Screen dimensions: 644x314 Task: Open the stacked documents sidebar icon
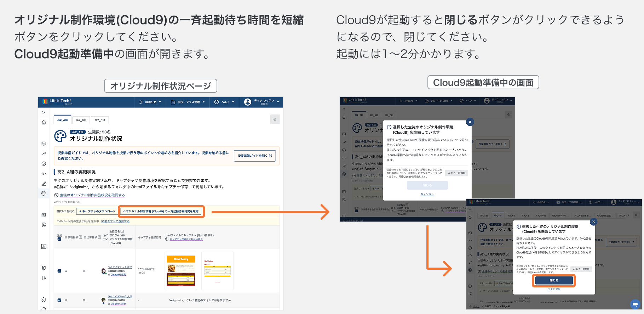point(44,215)
